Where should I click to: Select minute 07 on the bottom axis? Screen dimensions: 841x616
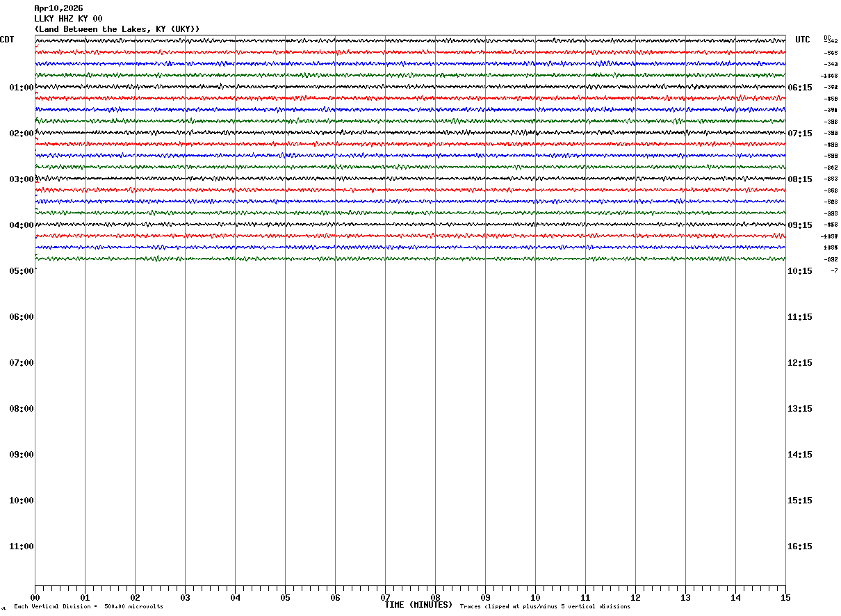pyautogui.click(x=385, y=598)
